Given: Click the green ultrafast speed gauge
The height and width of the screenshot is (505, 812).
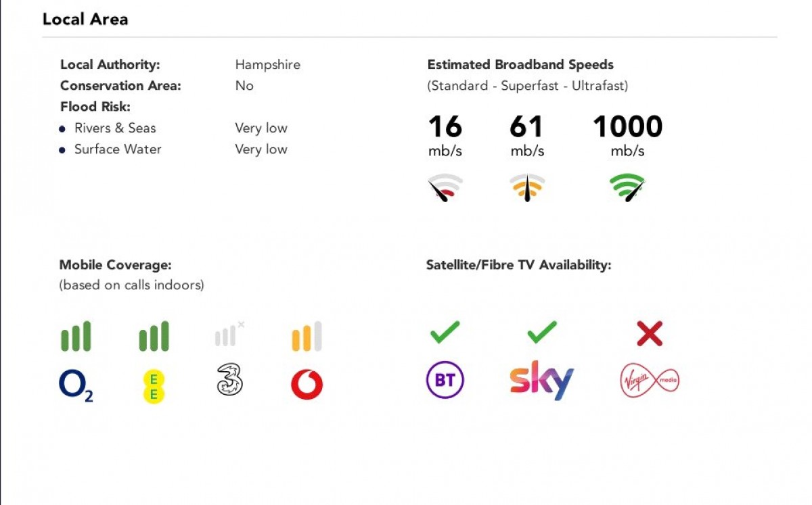Looking at the screenshot, I should [x=627, y=187].
